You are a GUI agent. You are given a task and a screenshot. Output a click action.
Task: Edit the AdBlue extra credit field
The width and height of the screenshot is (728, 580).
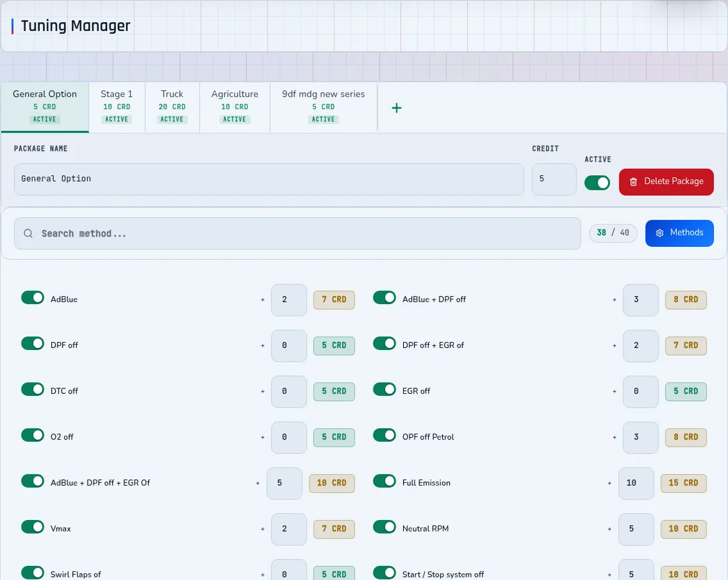289,299
